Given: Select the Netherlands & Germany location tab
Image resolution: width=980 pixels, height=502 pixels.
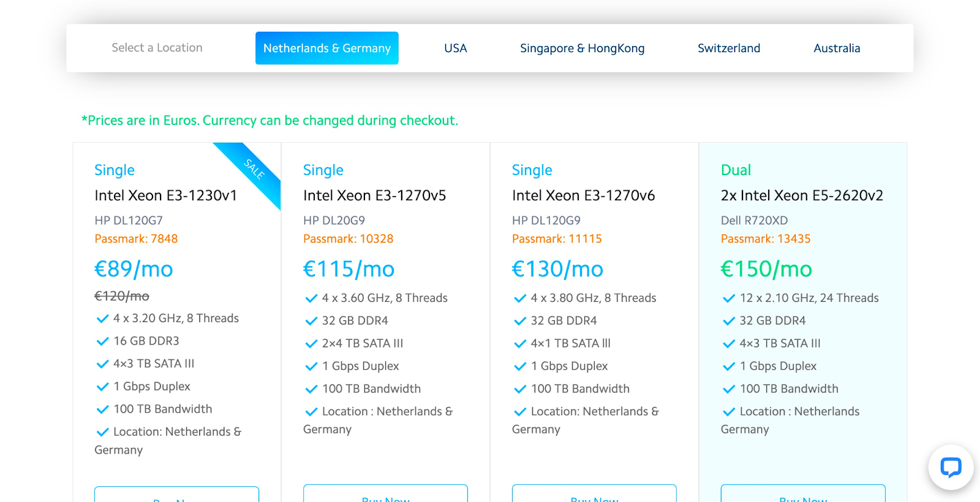Looking at the screenshot, I should pos(326,48).
